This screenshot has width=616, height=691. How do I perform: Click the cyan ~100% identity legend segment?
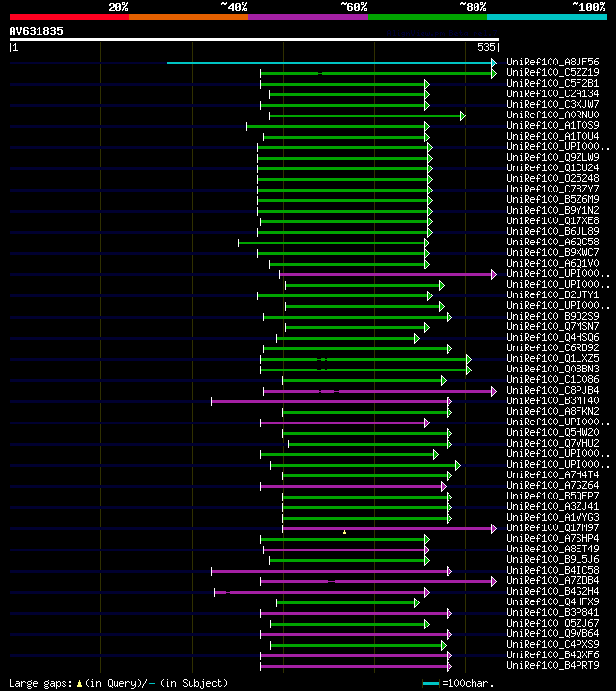[548, 17]
